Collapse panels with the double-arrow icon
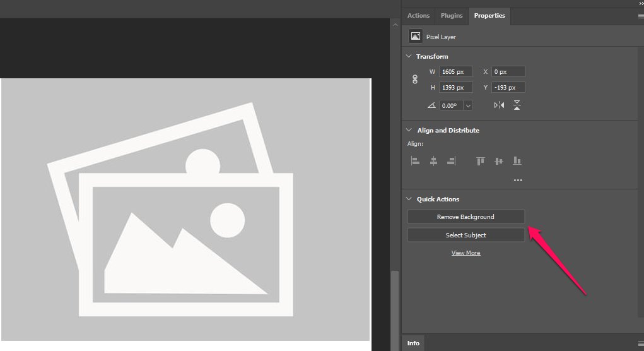Screen dimensions: 644x351 (641, 3)
